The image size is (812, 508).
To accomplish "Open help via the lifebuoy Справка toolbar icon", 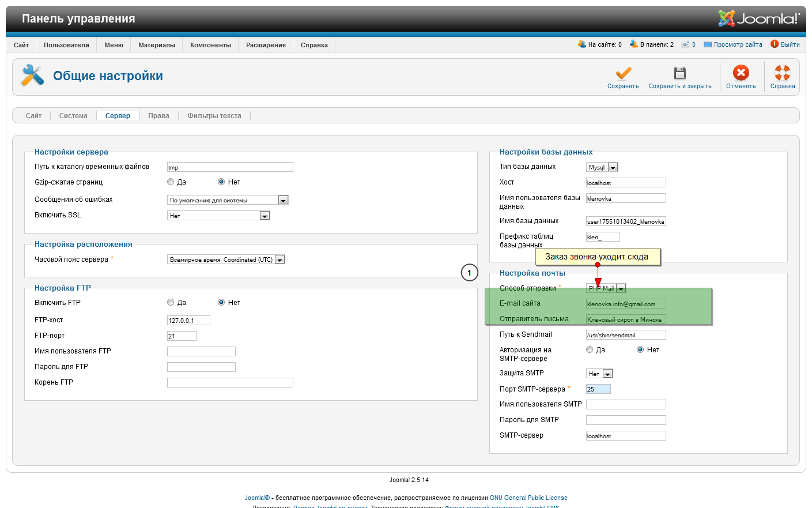I will coord(783,73).
